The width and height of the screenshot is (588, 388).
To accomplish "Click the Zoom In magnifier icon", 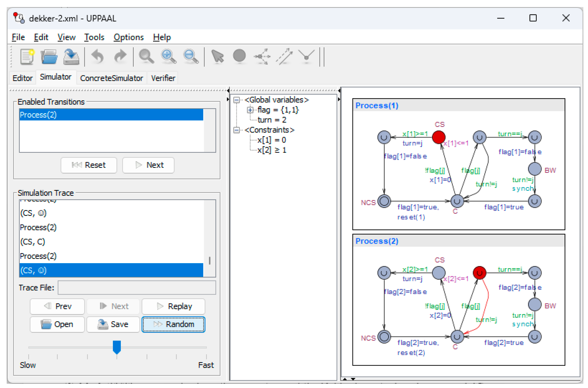I will click(169, 57).
